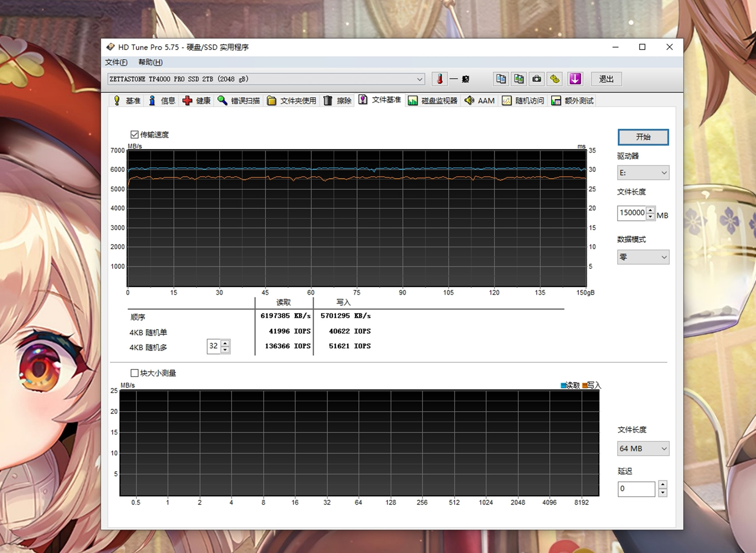
Task: Click the green chart 磁盘监视器 icon
Action: 413,101
